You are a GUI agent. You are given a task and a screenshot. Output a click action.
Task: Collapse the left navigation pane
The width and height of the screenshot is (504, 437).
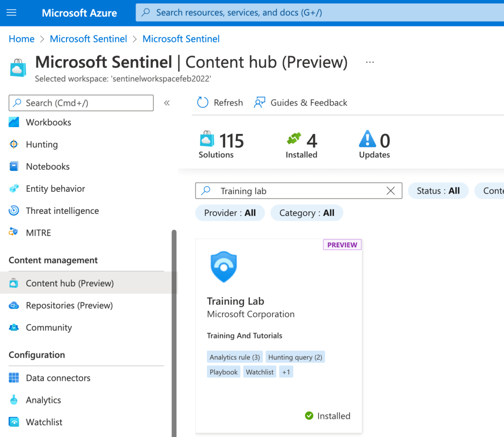coord(167,103)
